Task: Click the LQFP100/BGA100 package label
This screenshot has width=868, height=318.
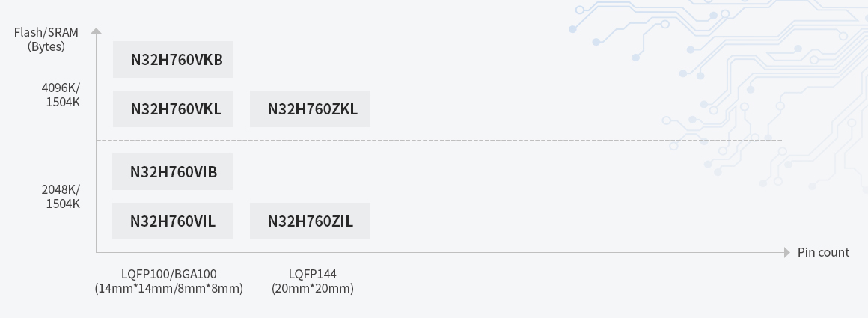Action: pos(169,274)
